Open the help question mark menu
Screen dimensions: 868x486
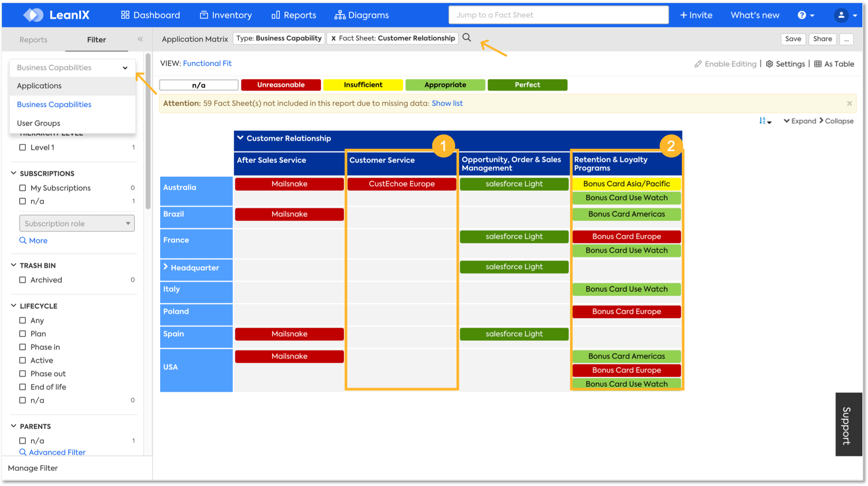[802, 15]
